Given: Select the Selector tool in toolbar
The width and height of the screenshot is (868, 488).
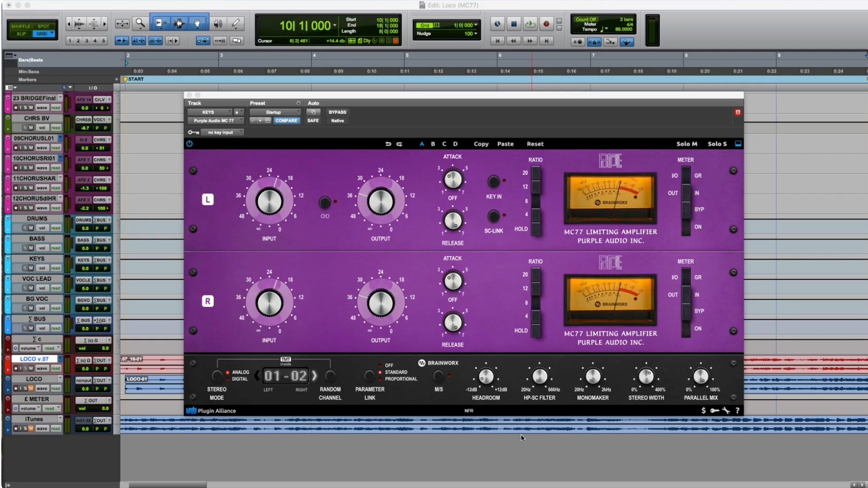Looking at the screenshot, I should click(179, 23).
